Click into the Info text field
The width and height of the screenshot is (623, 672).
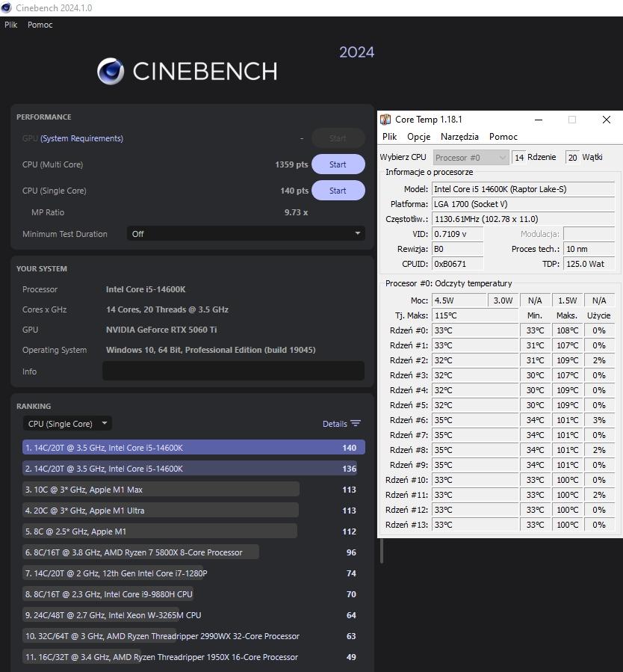(x=233, y=372)
